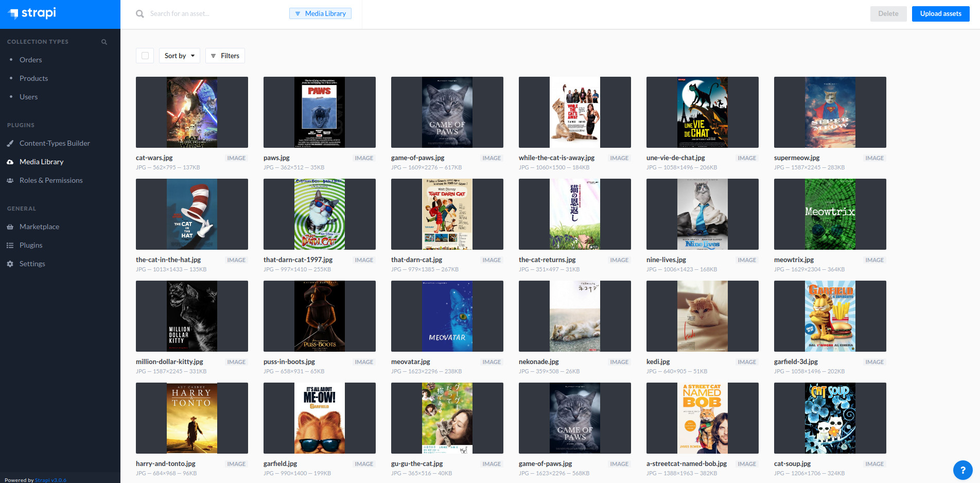Click the search magnifier icon in the top bar
This screenshot has height=483, width=980.
coord(139,14)
